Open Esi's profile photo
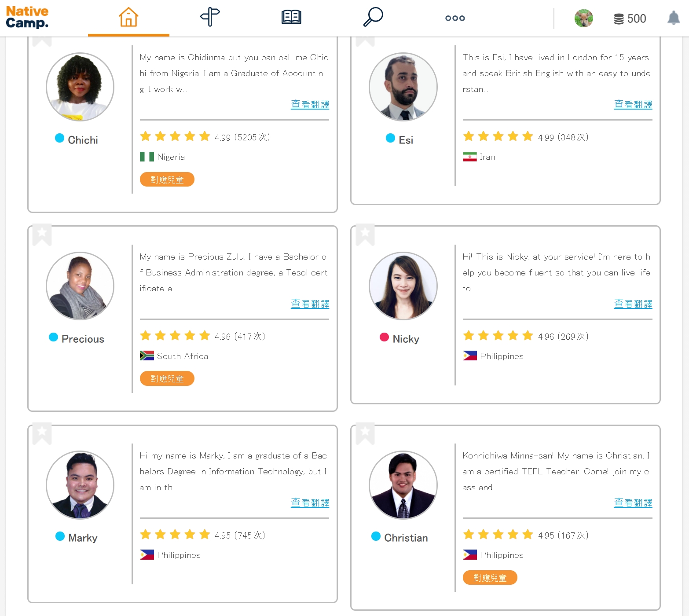Viewport: 689px width, 616px height. click(x=403, y=87)
